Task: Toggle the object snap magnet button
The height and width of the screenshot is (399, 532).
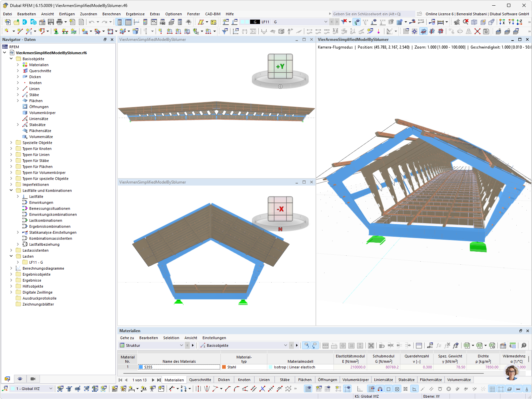Action: 380,389
